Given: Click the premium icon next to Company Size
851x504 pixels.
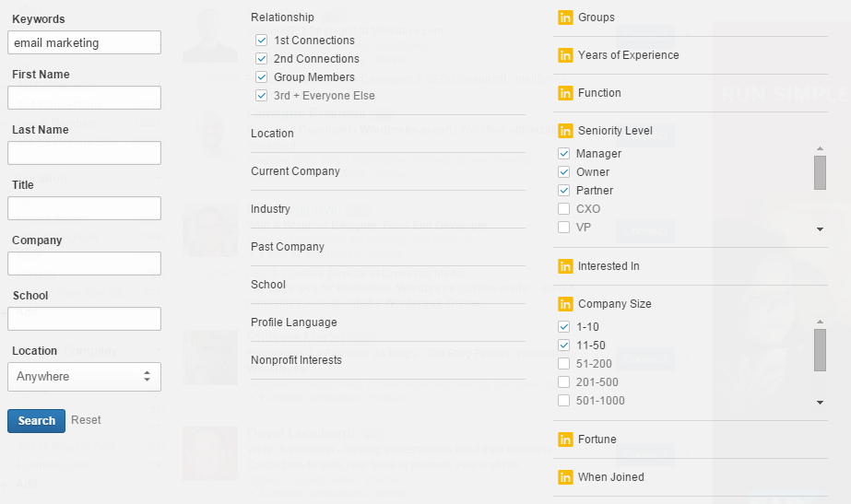Looking at the screenshot, I should tap(565, 304).
